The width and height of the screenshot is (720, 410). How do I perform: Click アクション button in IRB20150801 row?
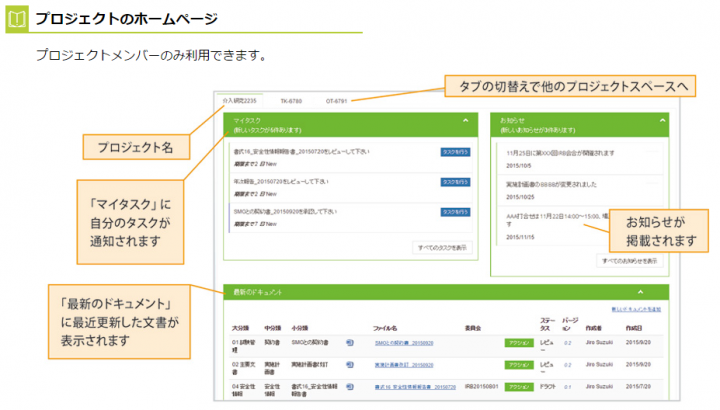click(x=519, y=387)
